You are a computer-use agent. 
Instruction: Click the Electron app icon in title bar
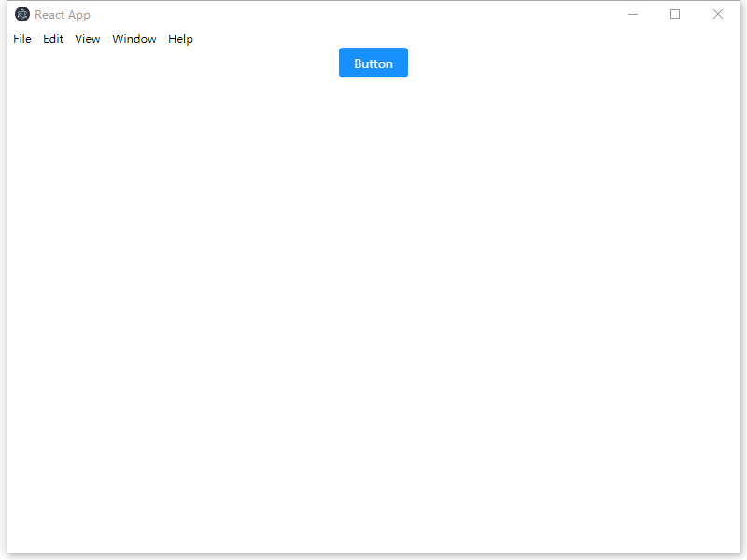pos(22,14)
